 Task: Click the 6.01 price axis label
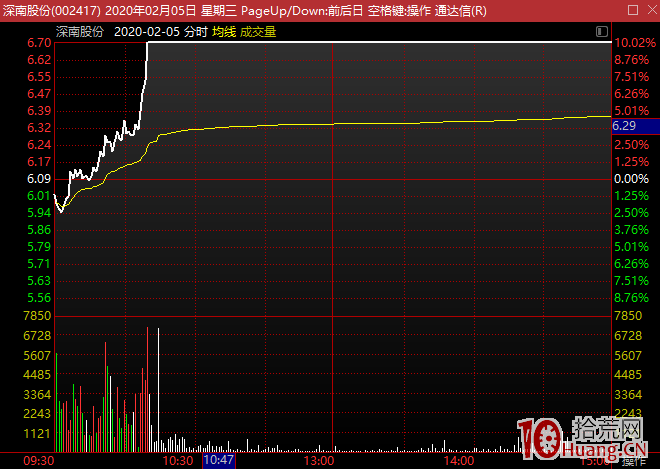(x=39, y=196)
